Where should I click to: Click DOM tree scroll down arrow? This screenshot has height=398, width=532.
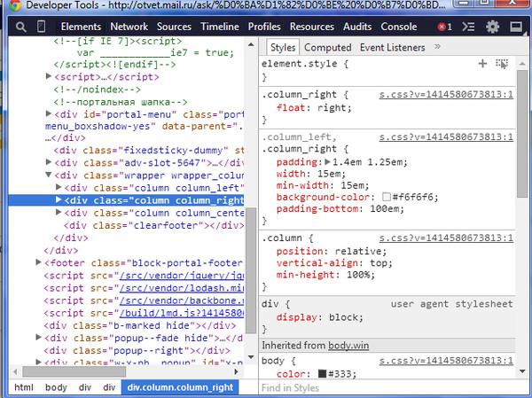pos(251,357)
